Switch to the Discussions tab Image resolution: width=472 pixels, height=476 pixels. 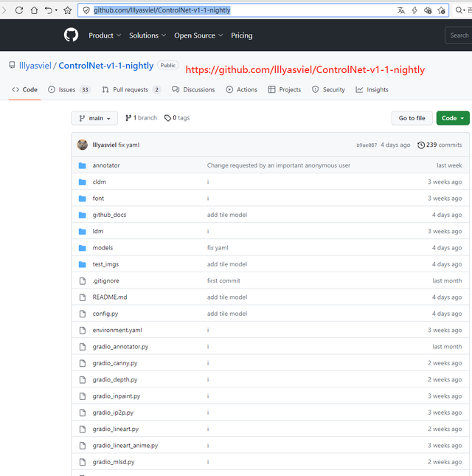pyautogui.click(x=193, y=89)
